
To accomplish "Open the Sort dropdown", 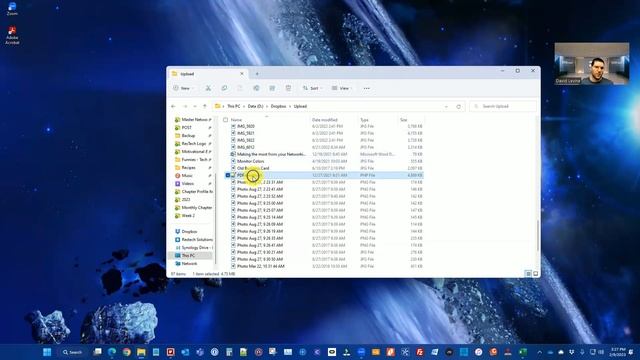I will coord(312,88).
